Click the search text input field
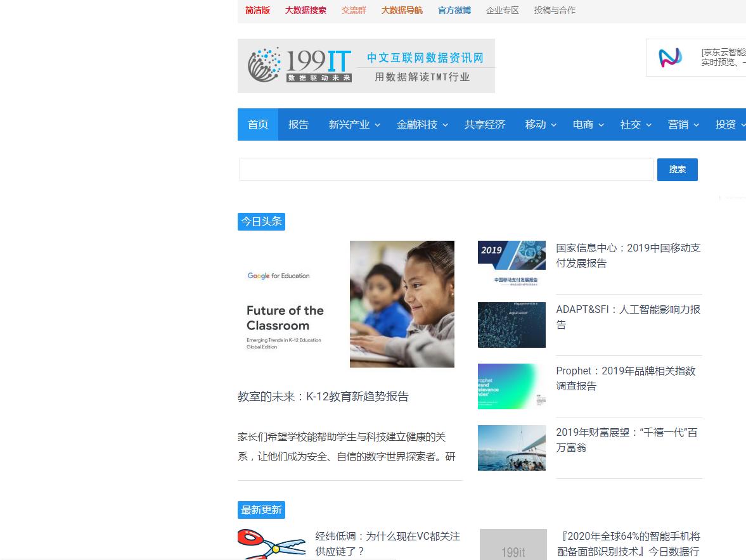This screenshot has width=746, height=560. click(x=446, y=169)
